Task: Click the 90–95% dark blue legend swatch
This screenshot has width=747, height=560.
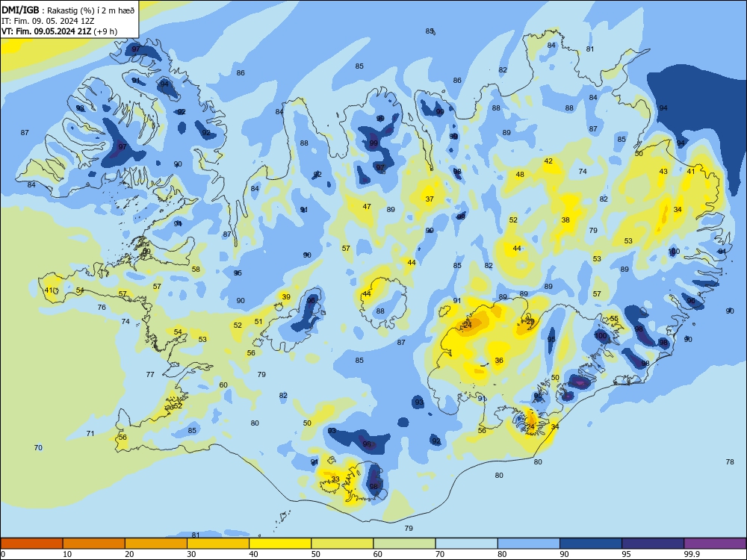Action: pyautogui.click(x=591, y=544)
